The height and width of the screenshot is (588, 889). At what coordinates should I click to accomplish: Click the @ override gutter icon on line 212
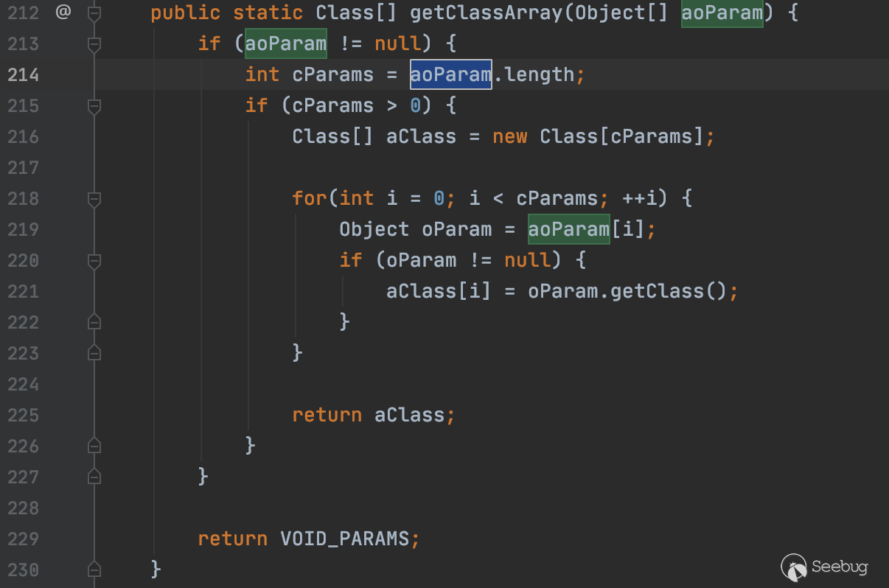point(63,12)
